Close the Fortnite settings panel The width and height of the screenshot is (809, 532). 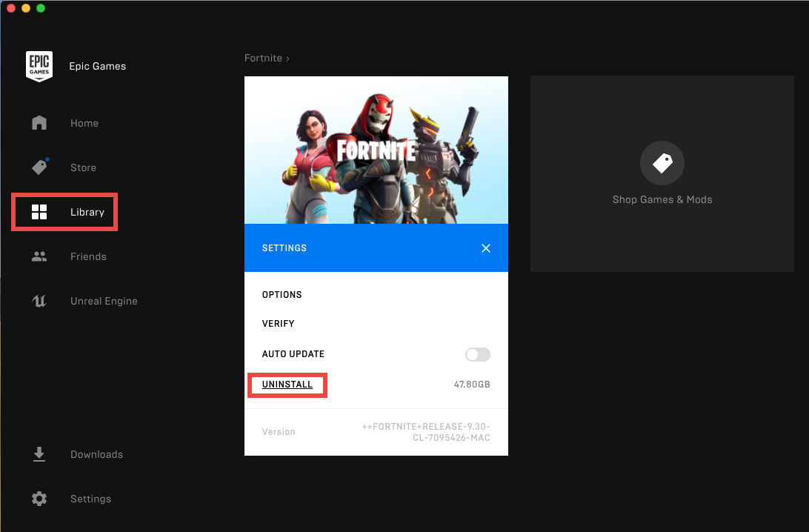[486, 248]
